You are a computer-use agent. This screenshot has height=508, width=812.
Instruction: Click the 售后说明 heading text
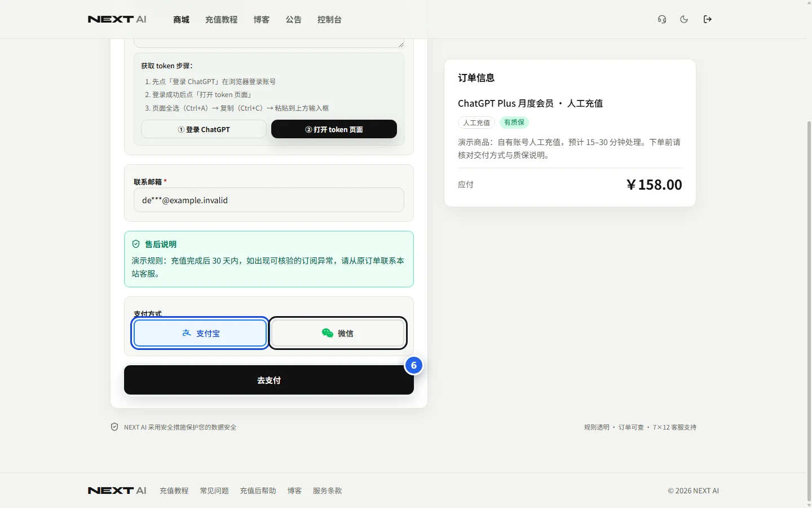point(161,244)
